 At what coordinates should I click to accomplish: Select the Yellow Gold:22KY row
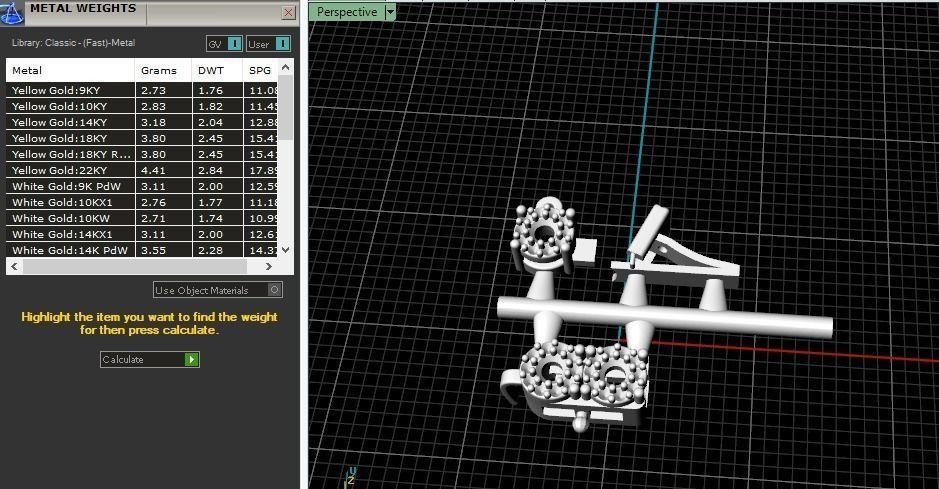[x=142, y=170]
